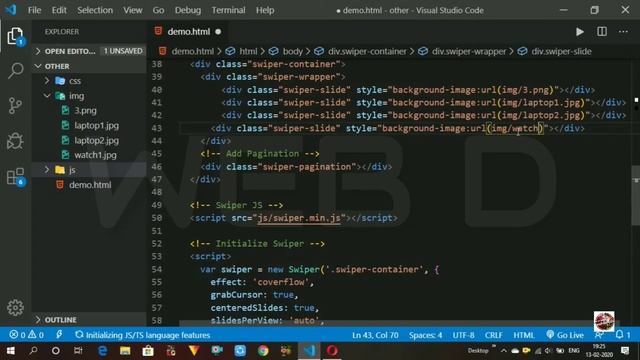The height and width of the screenshot is (360, 640).
Task: Open the Extensions view
Action: coord(15,176)
